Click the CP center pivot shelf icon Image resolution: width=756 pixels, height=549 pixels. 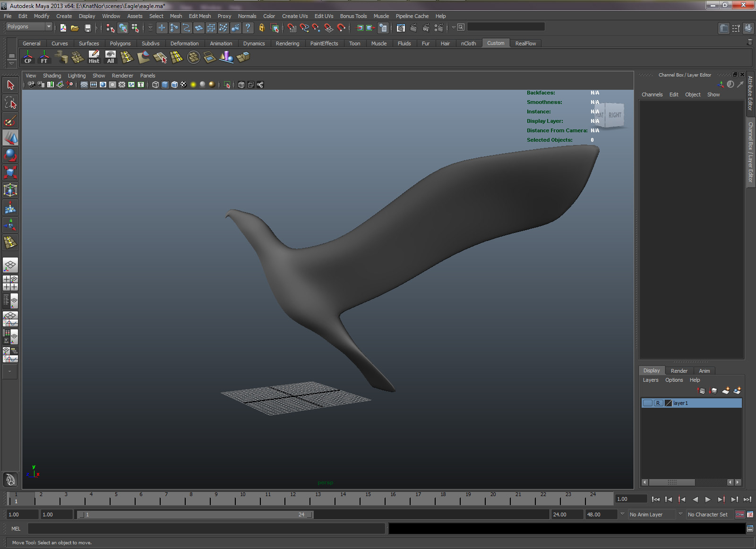28,57
